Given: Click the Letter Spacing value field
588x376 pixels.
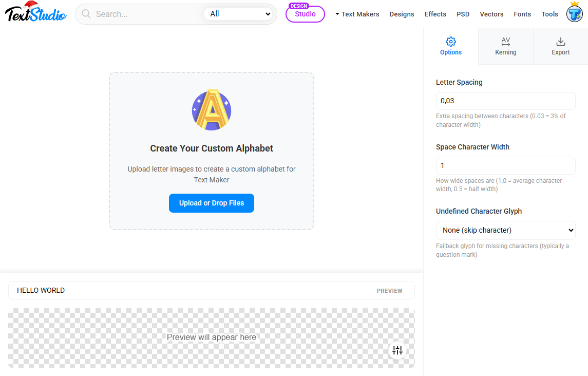Looking at the screenshot, I should (x=505, y=101).
